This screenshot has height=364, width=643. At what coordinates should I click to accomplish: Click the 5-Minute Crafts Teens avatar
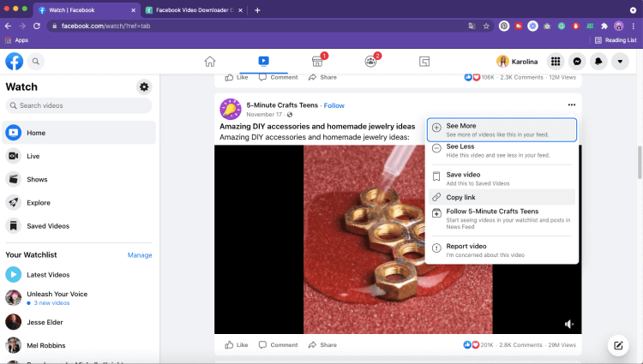231,109
